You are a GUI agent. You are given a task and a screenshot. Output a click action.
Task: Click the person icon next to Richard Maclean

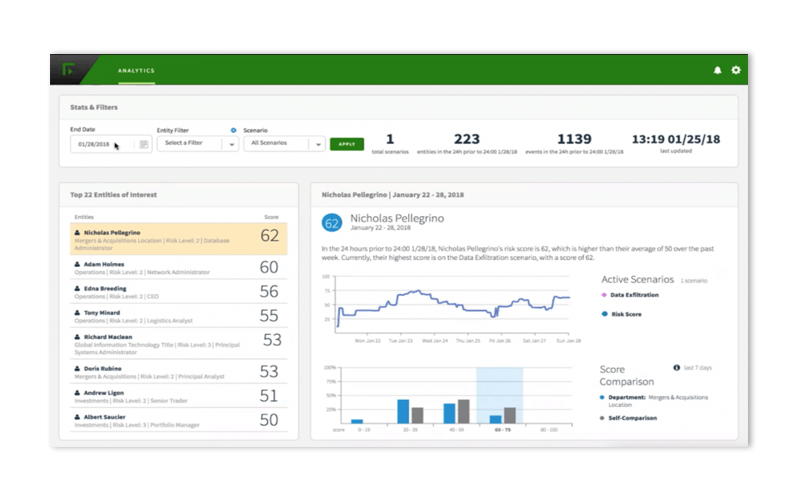[x=78, y=337]
